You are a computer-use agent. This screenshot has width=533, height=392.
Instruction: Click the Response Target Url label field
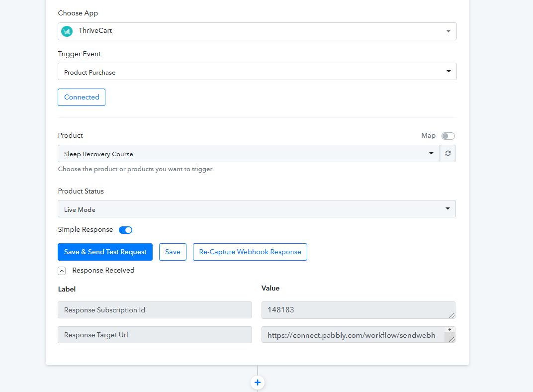click(x=155, y=335)
